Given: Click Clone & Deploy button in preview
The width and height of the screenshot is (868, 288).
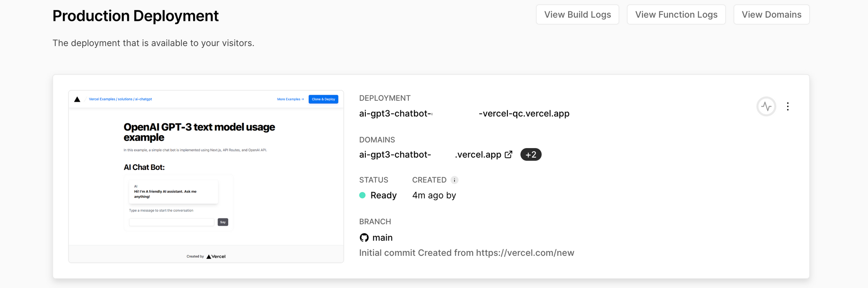Looking at the screenshot, I should coord(323,99).
